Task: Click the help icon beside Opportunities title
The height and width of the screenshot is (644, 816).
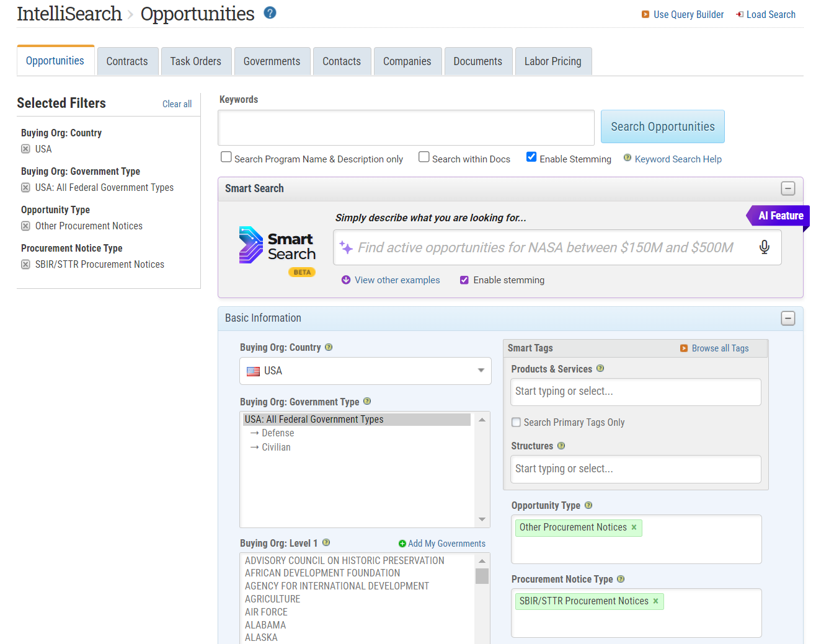Action: 270,13
